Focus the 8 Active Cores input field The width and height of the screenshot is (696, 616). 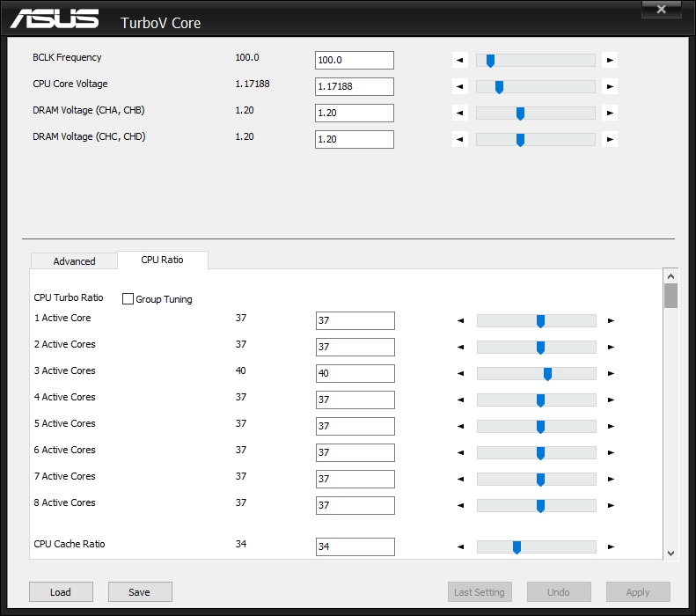(355, 505)
